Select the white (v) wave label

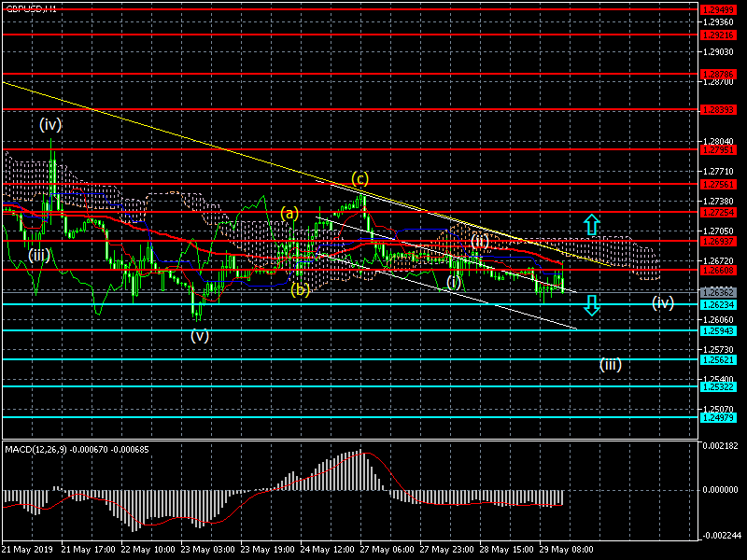[199, 336]
